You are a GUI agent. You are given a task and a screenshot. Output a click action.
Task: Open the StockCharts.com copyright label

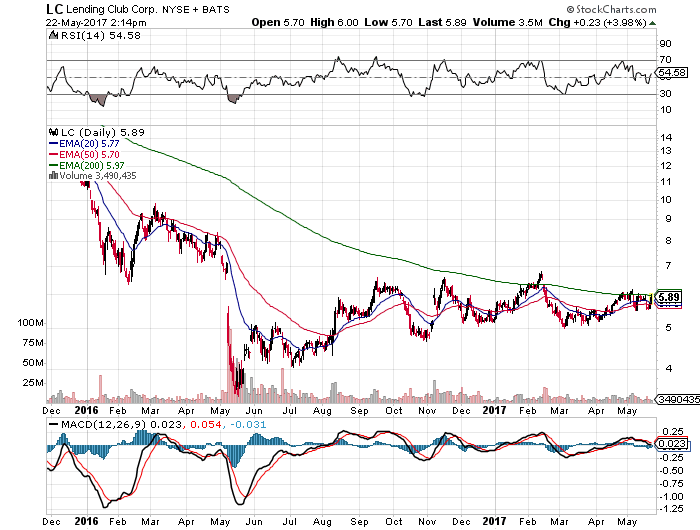coord(612,9)
